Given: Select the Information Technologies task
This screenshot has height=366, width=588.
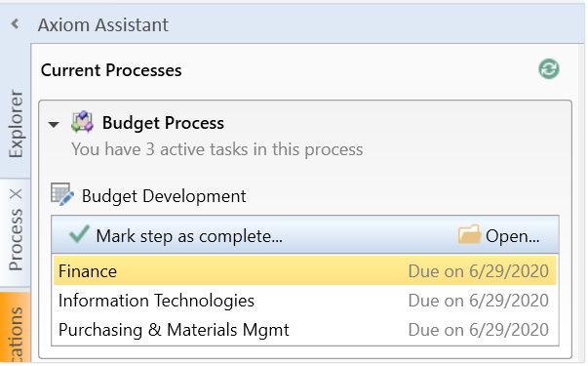Looking at the screenshot, I should point(305,301).
